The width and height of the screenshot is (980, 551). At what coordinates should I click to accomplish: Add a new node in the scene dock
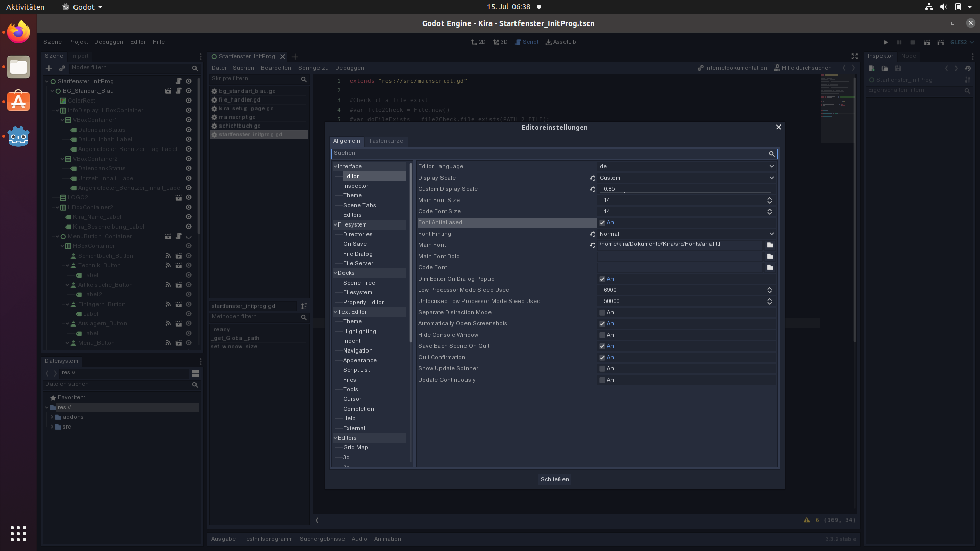coord(48,68)
